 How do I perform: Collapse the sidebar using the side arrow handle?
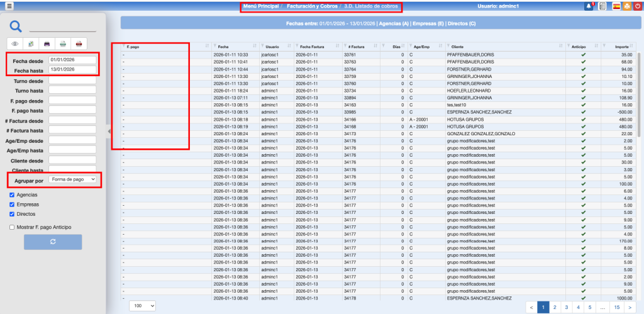pos(109,131)
